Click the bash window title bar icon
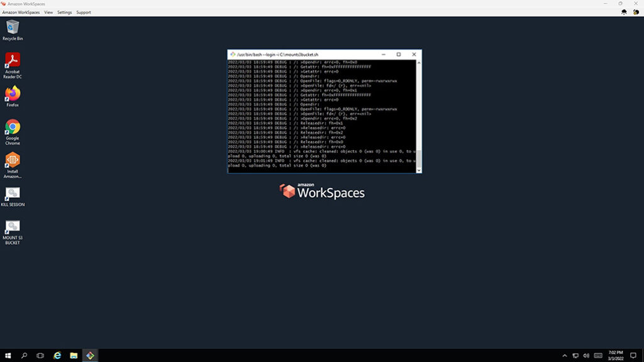Viewport: 644px width, 362px height. pos(233,54)
